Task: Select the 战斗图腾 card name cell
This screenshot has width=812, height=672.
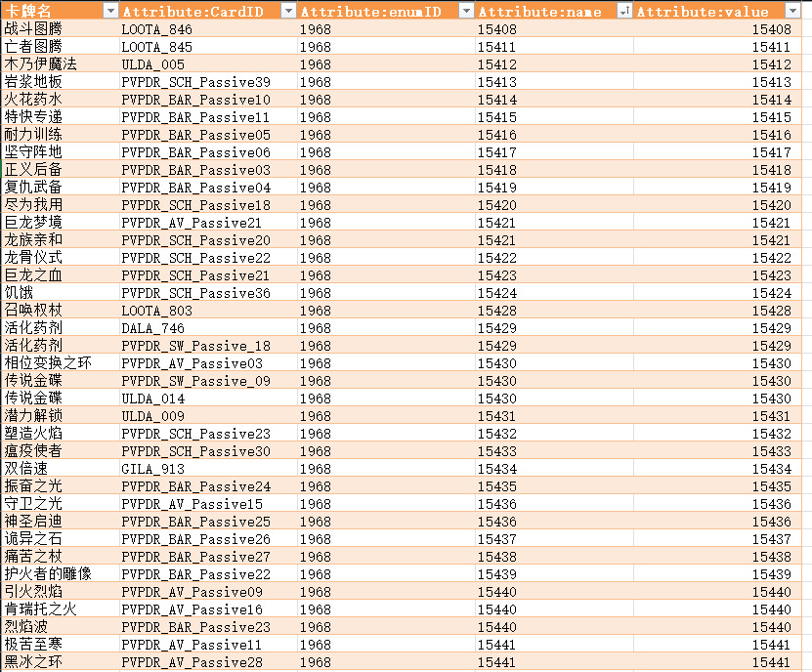Action: tap(60, 29)
